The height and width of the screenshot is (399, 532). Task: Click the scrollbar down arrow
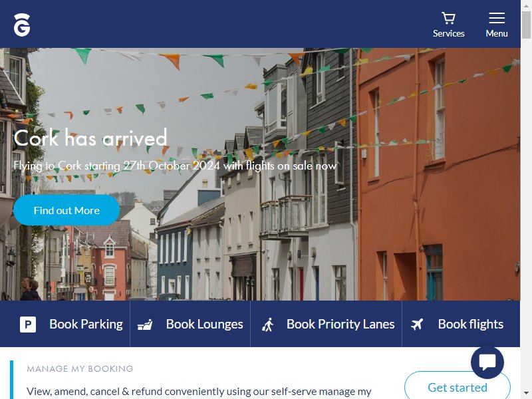click(x=526, y=394)
